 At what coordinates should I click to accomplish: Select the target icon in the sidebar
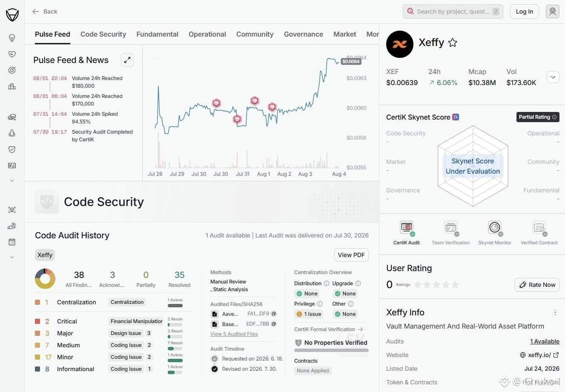12,70
